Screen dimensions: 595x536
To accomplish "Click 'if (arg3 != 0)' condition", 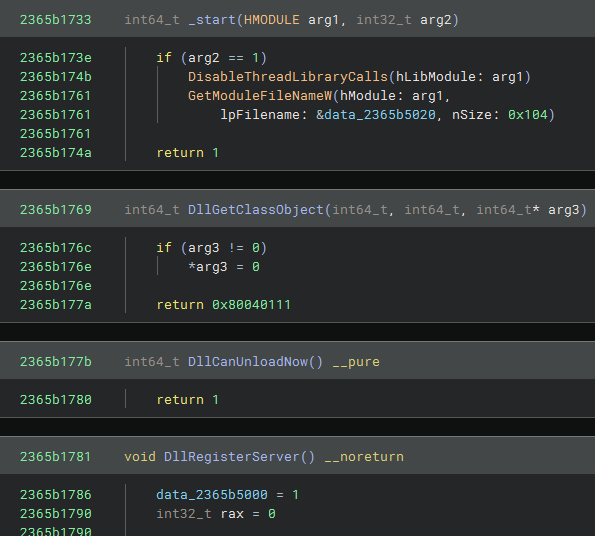I will [x=212, y=248].
